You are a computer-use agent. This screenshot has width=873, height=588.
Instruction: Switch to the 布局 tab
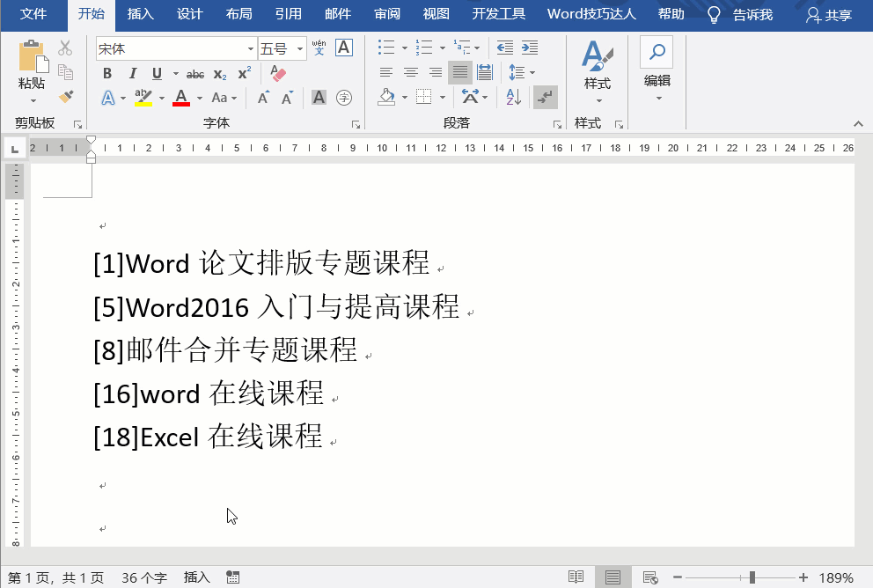click(x=239, y=14)
